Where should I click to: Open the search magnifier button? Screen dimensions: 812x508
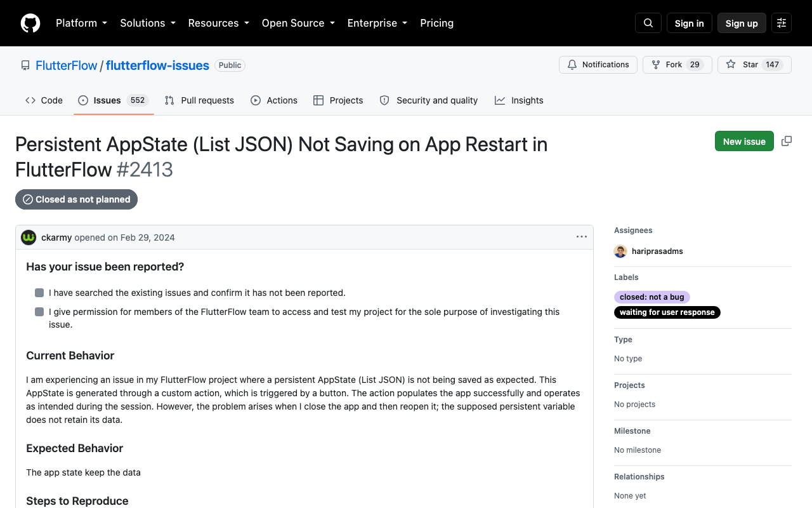[x=648, y=23]
